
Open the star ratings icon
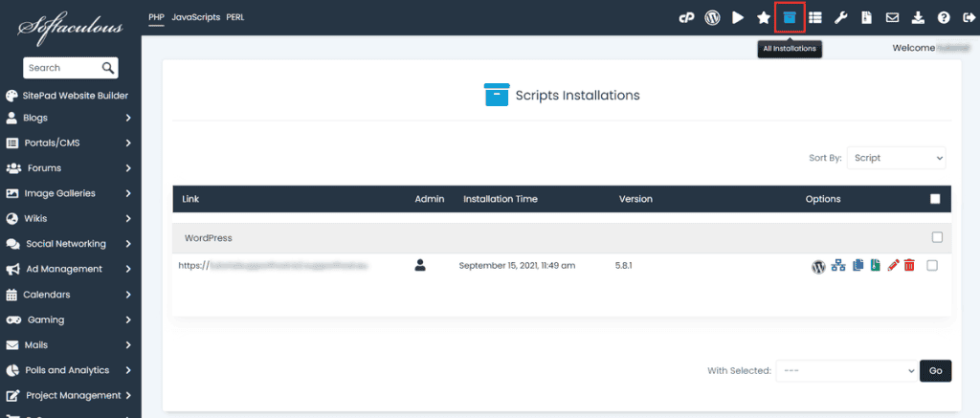763,17
